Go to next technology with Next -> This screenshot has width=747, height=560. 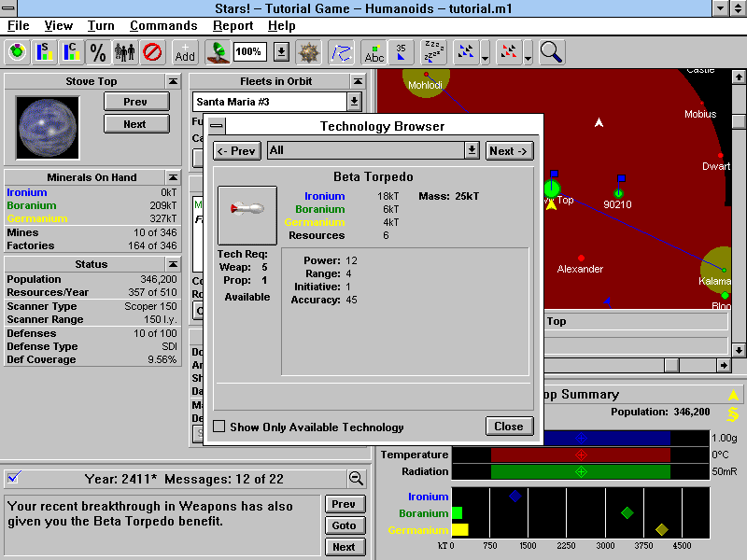click(509, 151)
